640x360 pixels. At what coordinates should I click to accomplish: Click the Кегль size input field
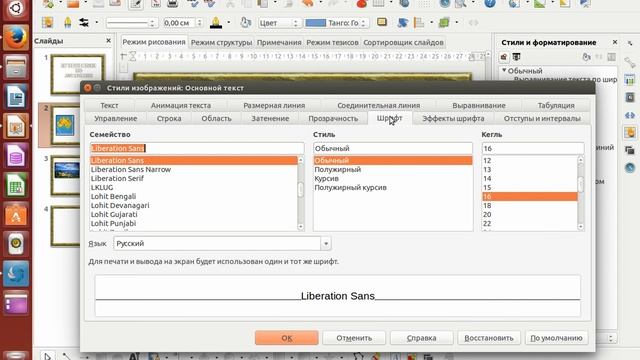[533, 148]
